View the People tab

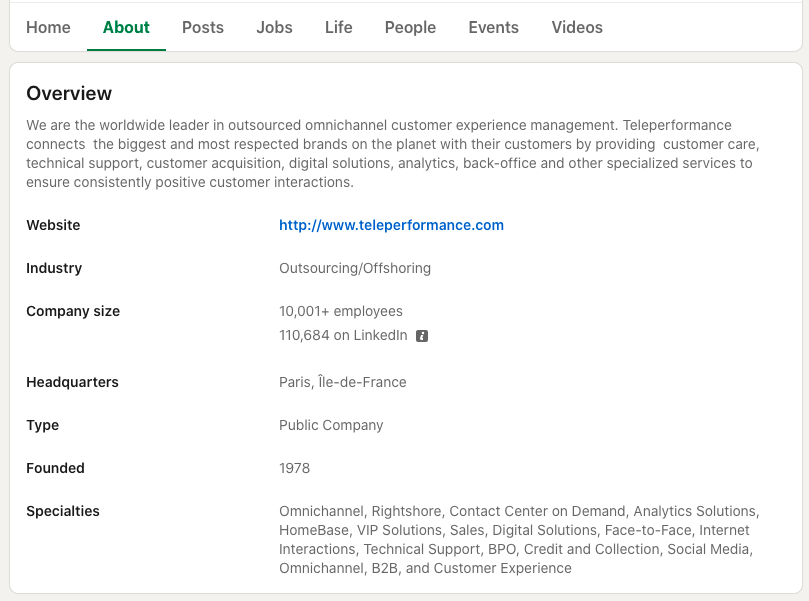[410, 27]
